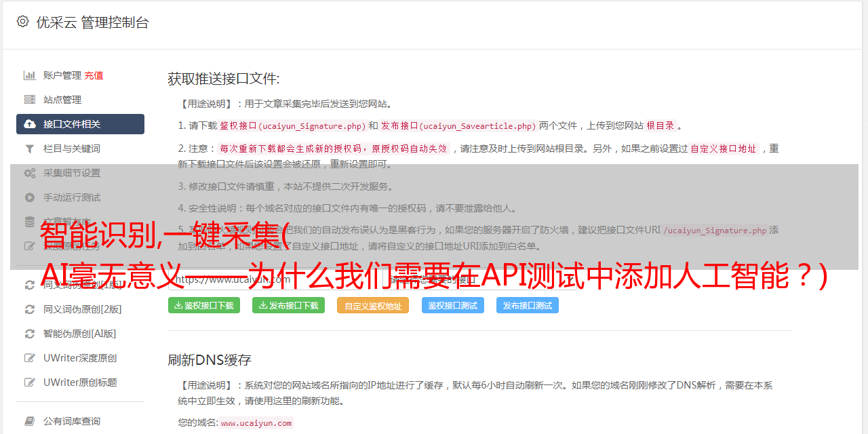Viewport: 868px width, 434px height.
Task: Click the red 根目录 text
Action: click(x=660, y=125)
